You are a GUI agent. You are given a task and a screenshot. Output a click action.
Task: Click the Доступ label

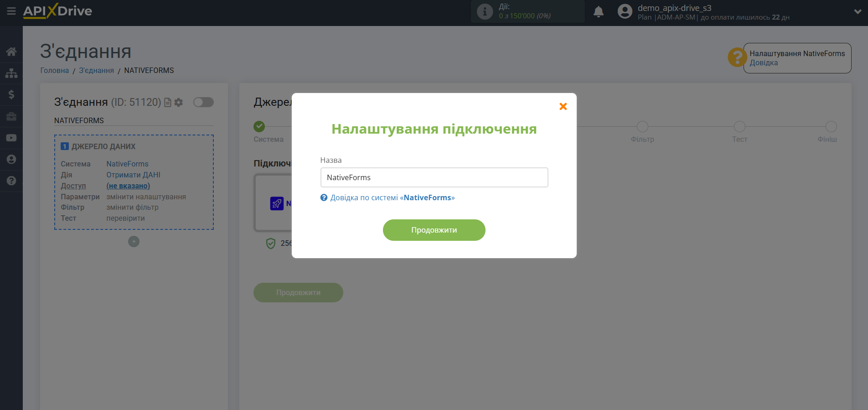tap(73, 186)
